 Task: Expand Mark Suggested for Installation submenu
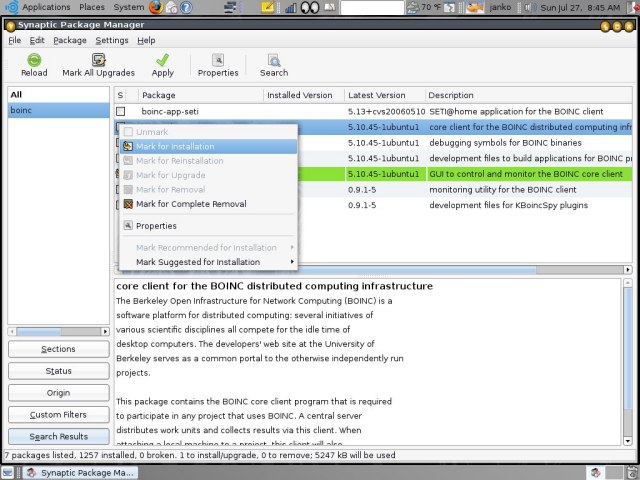[209, 262]
